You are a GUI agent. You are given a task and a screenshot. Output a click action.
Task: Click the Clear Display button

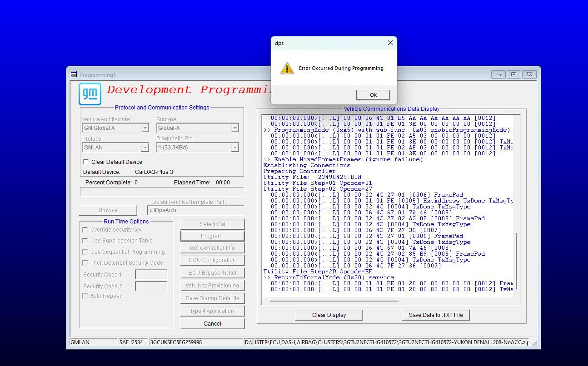(x=329, y=315)
